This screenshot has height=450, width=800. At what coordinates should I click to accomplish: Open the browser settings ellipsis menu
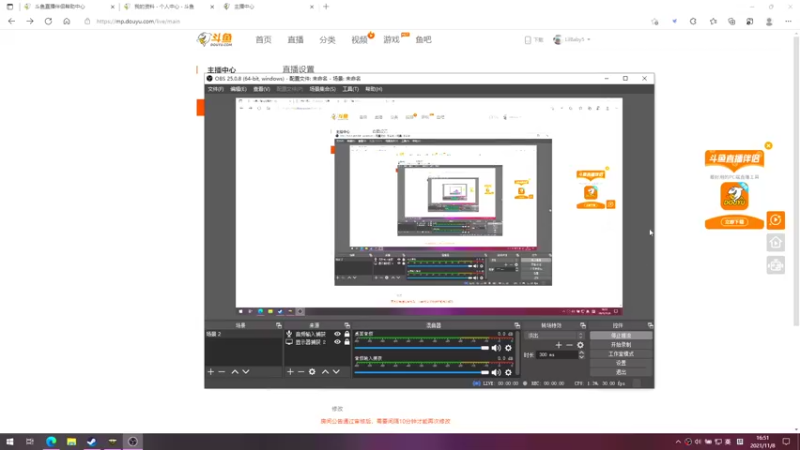[x=788, y=21]
